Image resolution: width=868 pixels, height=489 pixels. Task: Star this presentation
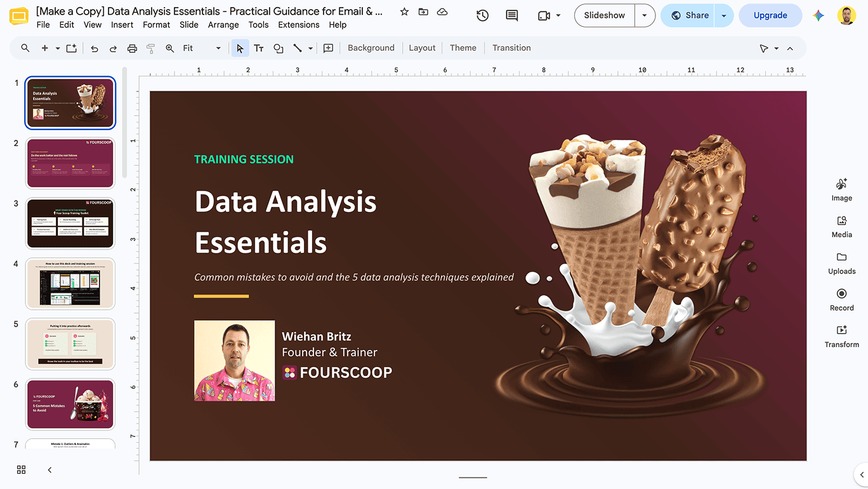coord(404,12)
